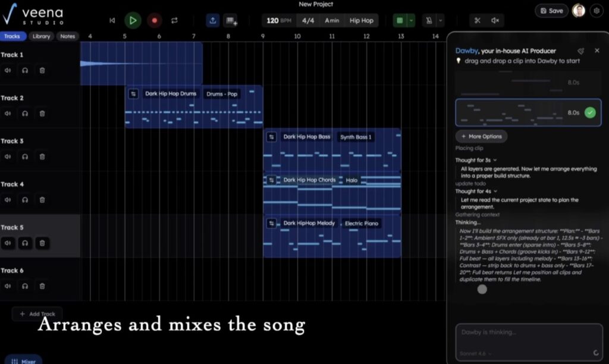Viewport: 609px width, 364px height.
Task: Open the 4/4 time signature selector
Action: [308, 20]
